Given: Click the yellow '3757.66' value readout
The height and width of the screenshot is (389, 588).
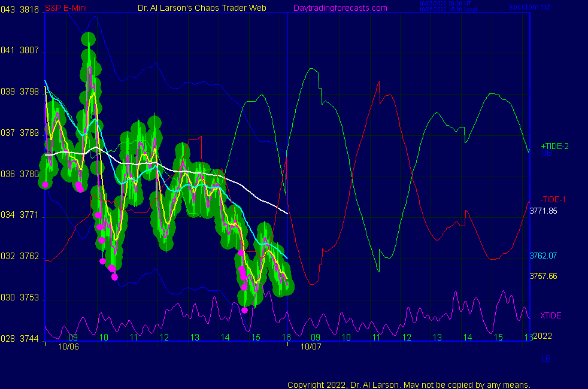Looking at the screenshot, I should pyautogui.click(x=543, y=276).
